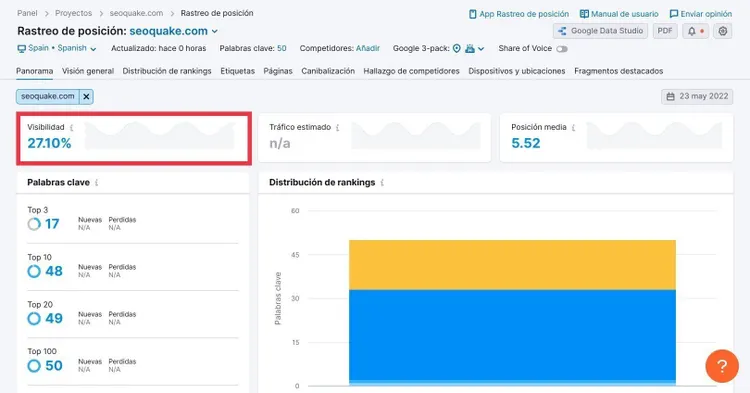Screen dimensions: 750x393
Task: Open App Rastreo de posición link
Action: tap(519, 14)
